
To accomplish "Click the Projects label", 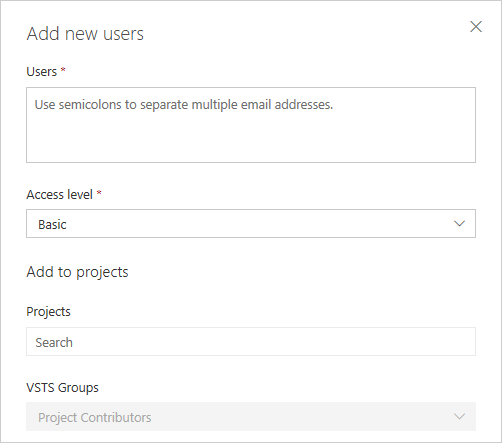I will click(48, 312).
